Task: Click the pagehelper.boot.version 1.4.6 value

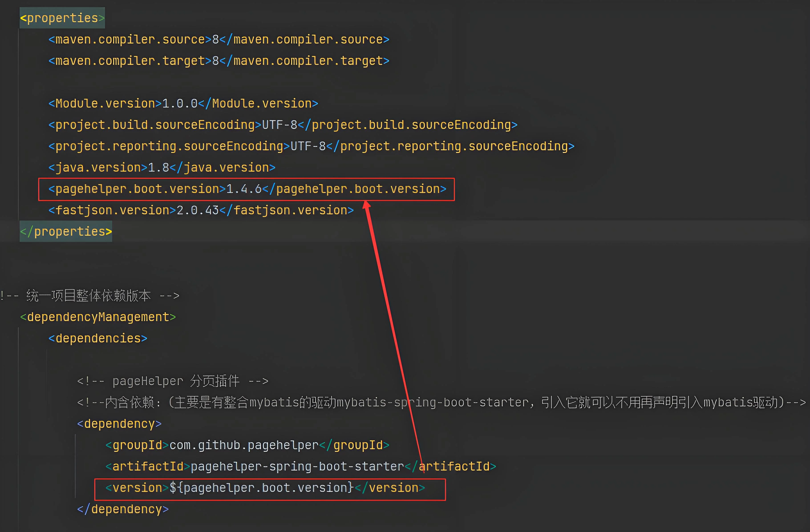Action: pos(244,189)
